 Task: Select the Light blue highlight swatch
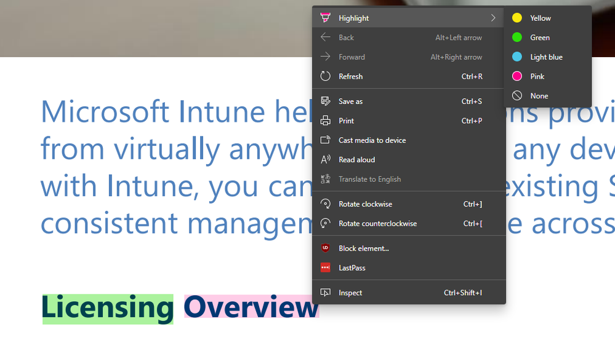(517, 57)
